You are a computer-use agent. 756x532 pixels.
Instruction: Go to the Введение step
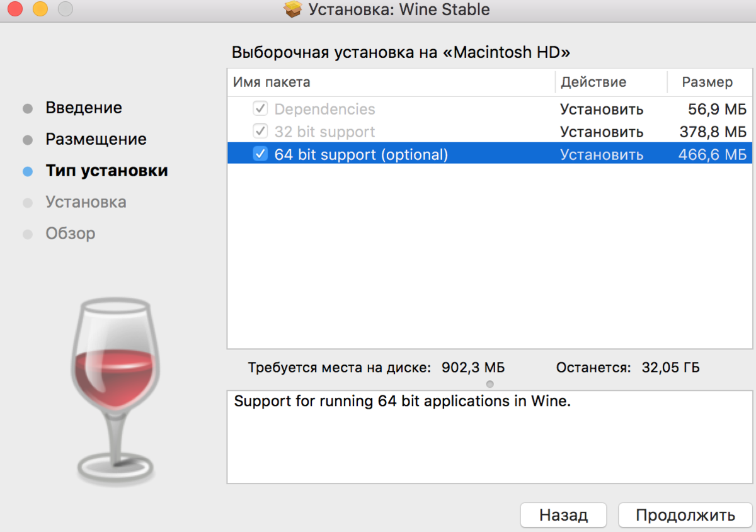pyautogui.click(x=84, y=108)
